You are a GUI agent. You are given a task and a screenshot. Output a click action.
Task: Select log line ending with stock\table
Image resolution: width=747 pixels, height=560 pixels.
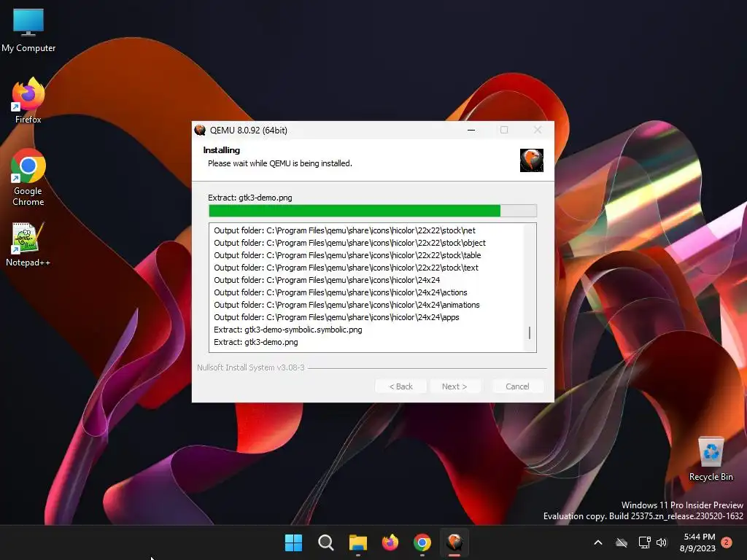tap(347, 255)
